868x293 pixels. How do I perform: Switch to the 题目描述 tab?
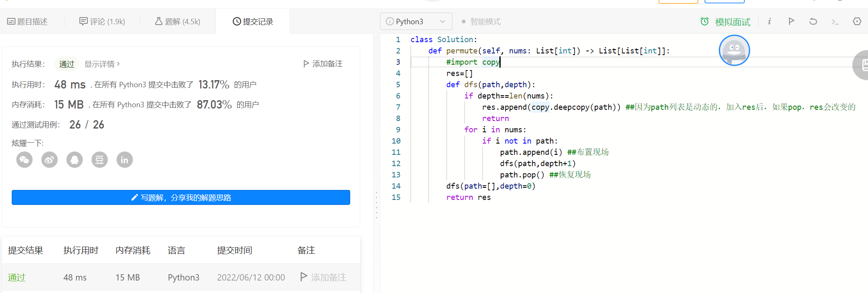coord(28,22)
